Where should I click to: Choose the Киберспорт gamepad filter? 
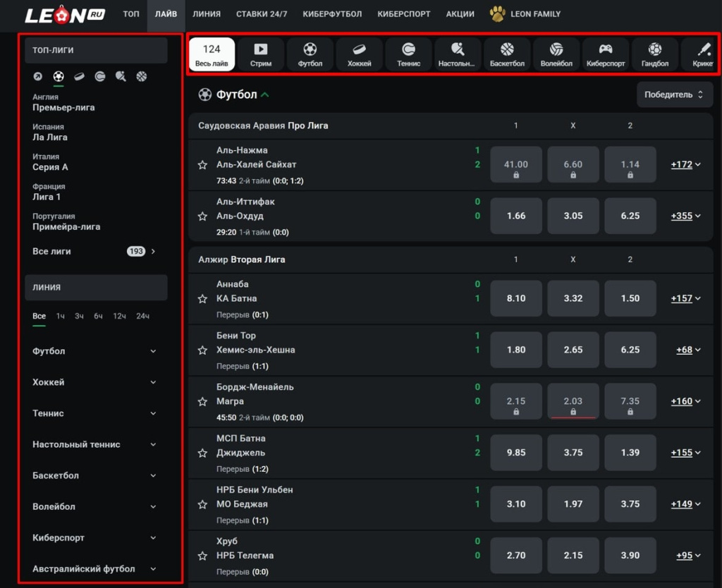606,54
